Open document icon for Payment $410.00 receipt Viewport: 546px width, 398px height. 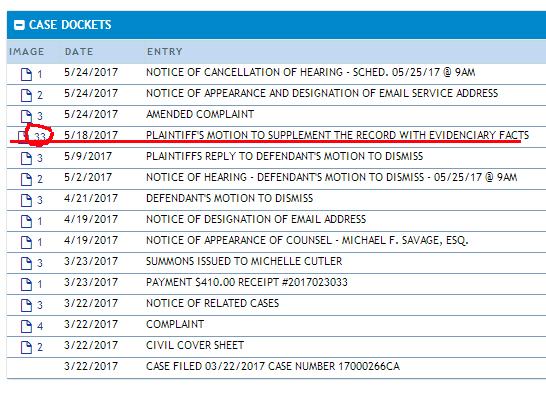tap(26, 284)
